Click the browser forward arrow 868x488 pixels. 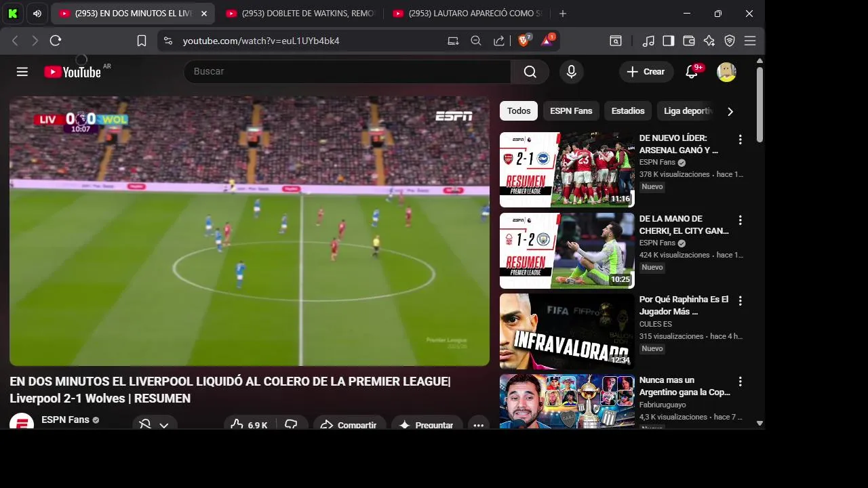[x=35, y=41]
